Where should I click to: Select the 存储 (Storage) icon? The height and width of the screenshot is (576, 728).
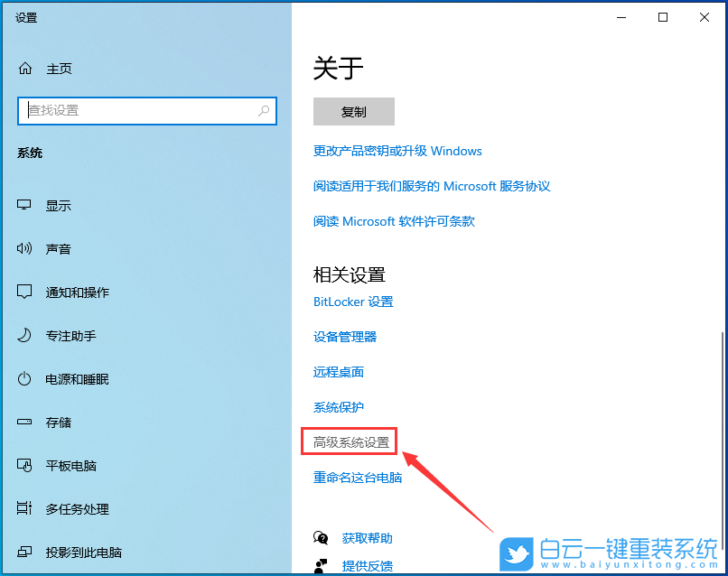(26, 422)
